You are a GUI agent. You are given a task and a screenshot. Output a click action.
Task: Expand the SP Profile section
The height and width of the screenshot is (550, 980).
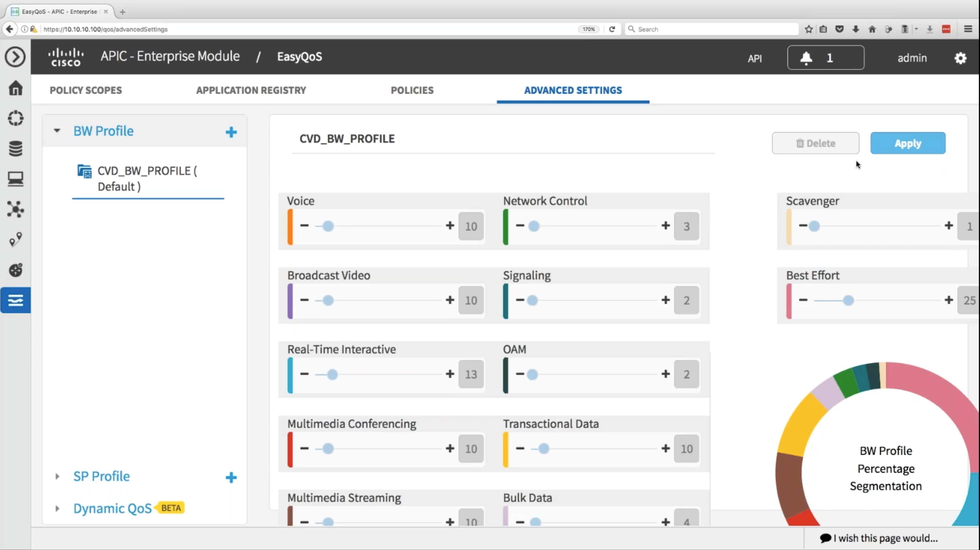[57, 476]
